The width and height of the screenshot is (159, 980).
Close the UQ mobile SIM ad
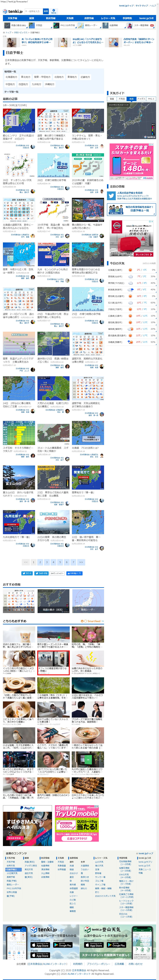click(153, 145)
